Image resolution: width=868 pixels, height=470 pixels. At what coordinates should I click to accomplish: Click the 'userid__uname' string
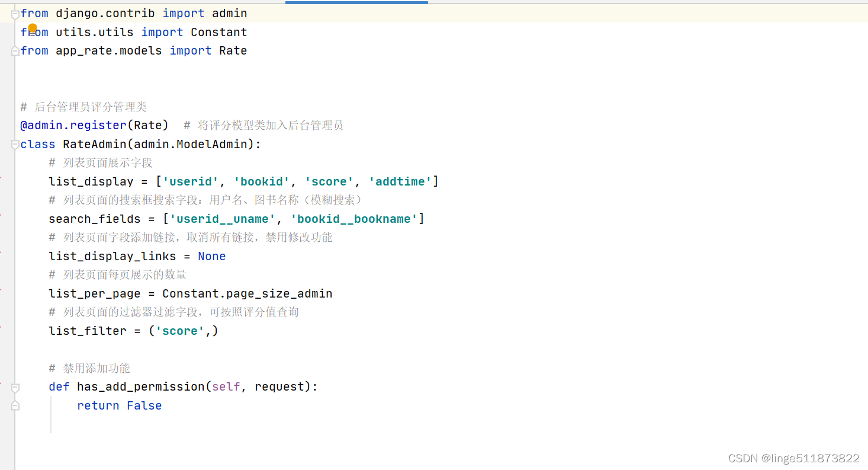[223, 219]
